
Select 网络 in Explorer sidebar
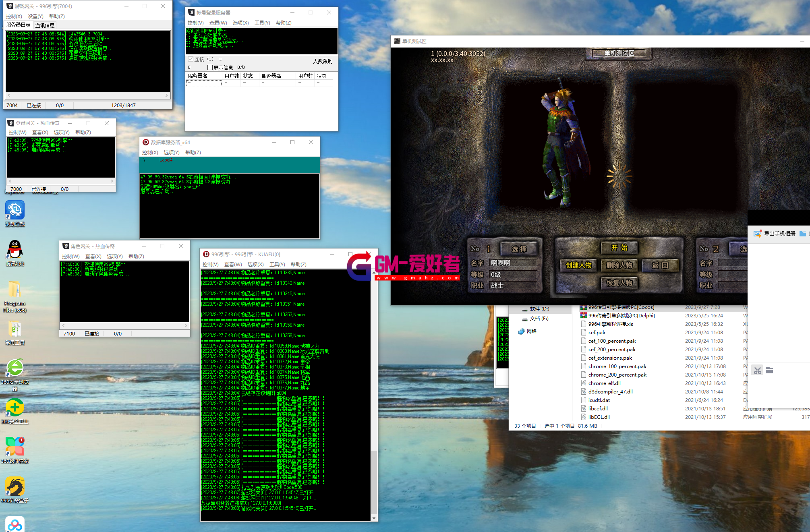[531, 331]
